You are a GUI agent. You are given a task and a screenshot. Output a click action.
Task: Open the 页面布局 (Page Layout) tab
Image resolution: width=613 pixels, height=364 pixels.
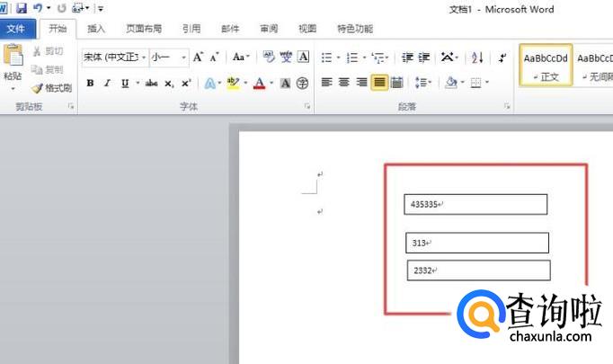click(144, 29)
